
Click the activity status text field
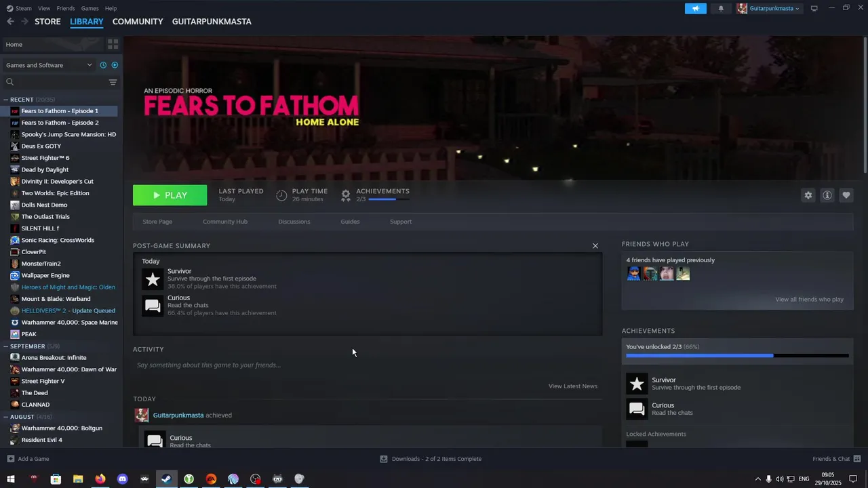coord(366,365)
